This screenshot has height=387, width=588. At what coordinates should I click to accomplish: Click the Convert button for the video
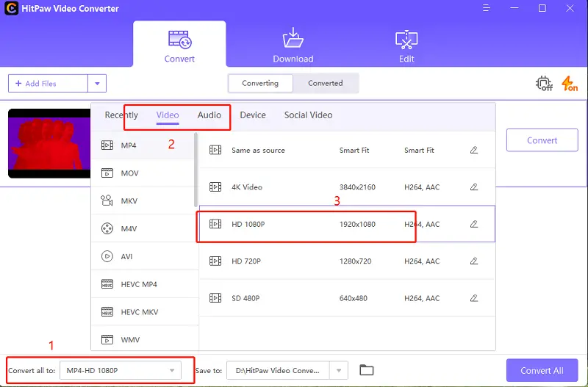pos(542,140)
